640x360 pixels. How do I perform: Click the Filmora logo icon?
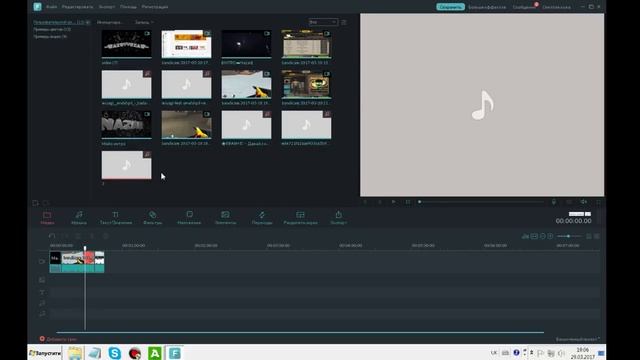pyautogui.click(x=38, y=7)
